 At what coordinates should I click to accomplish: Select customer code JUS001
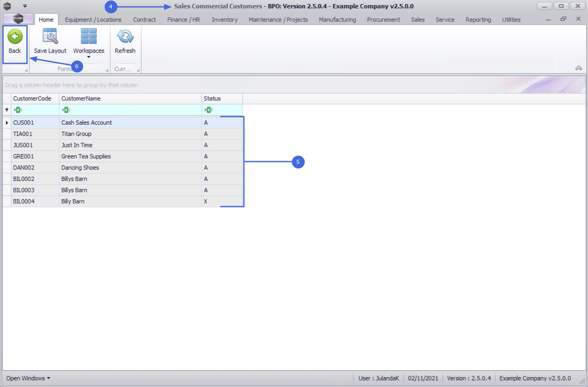pos(35,145)
